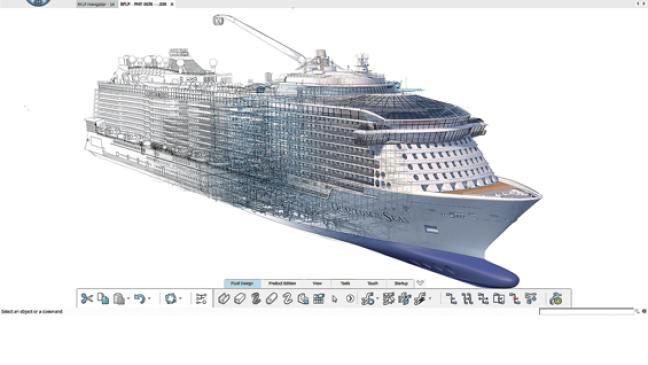This screenshot has height=365, width=648.
Task: Select the fourth slanted pipe tool icon
Action: 272,298
